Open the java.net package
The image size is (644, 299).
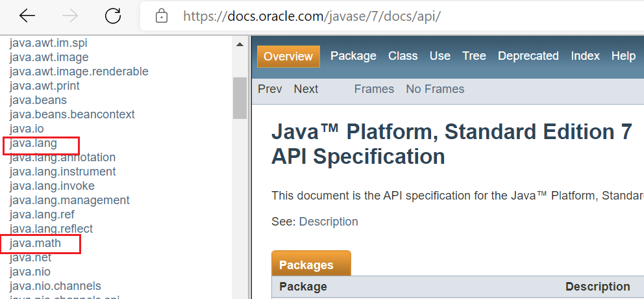click(31, 257)
